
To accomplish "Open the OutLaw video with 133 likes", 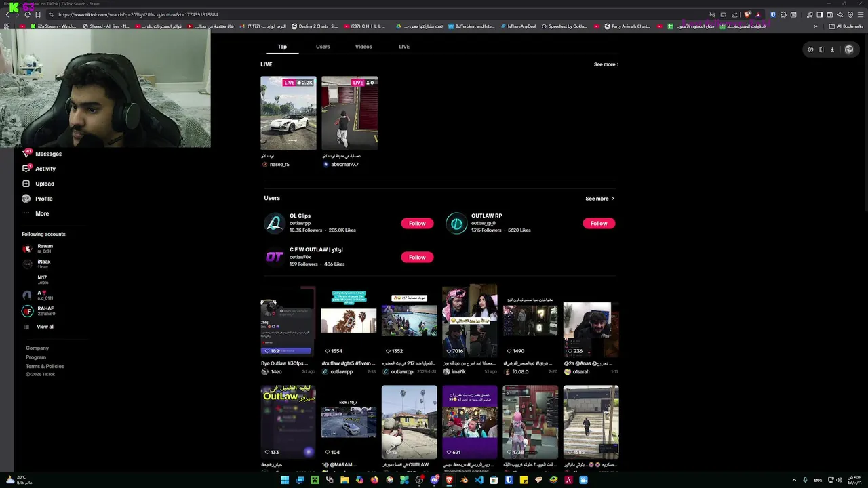I will (x=288, y=422).
